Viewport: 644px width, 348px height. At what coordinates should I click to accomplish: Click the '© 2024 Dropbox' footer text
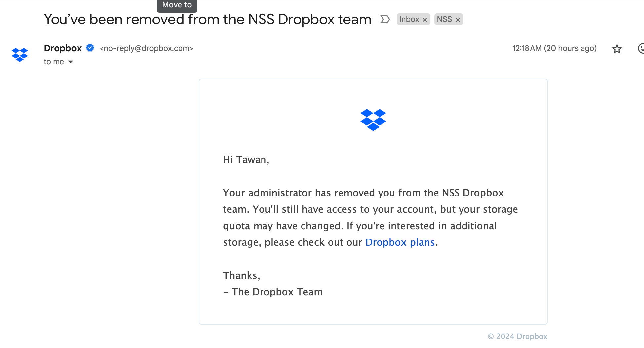click(517, 336)
